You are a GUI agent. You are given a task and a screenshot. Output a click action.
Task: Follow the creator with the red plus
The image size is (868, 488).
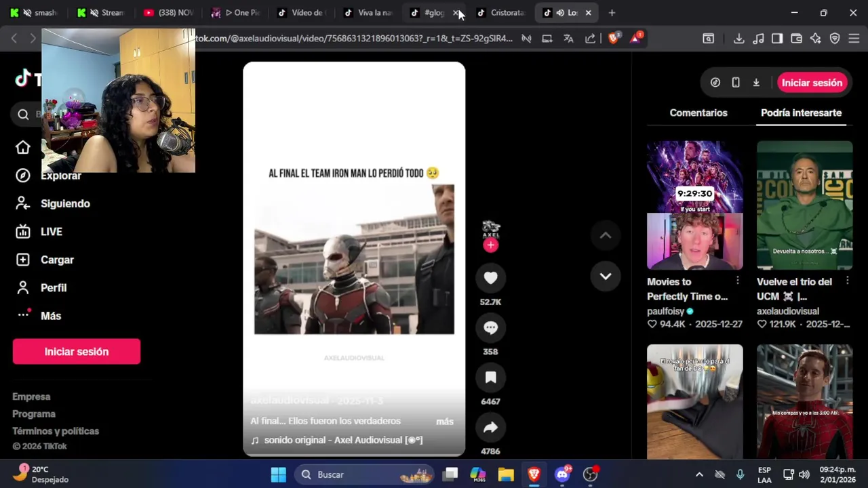pyautogui.click(x=490, y=245)
